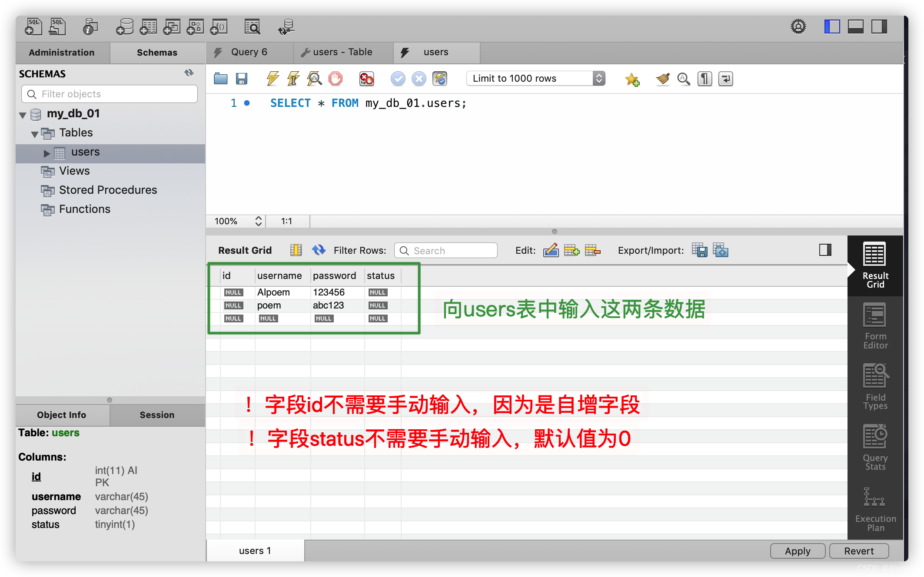Toggle the bottom output panel

[855, 27]
